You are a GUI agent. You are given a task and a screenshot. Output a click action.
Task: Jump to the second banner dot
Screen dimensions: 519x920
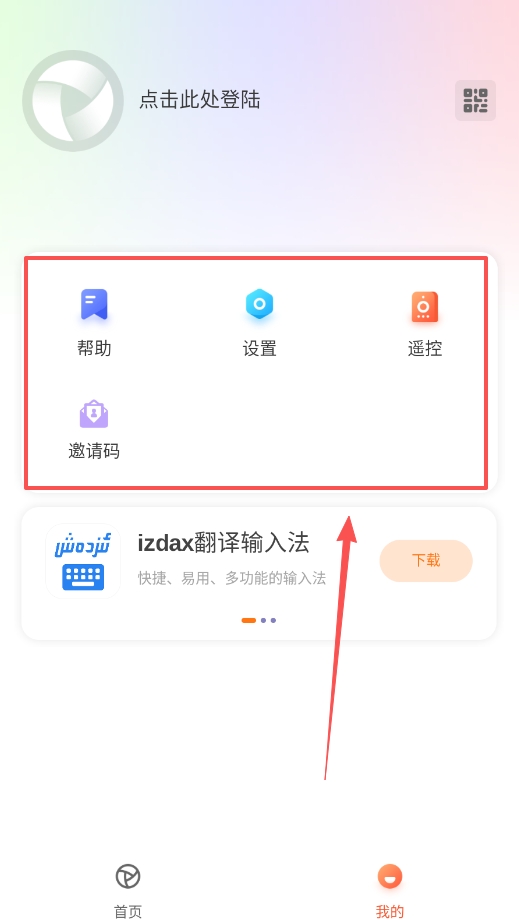pos(263,620)
